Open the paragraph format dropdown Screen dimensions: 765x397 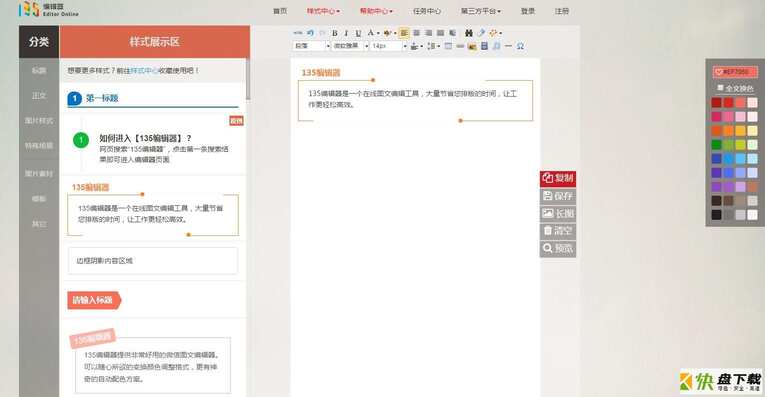click(311, 46)
